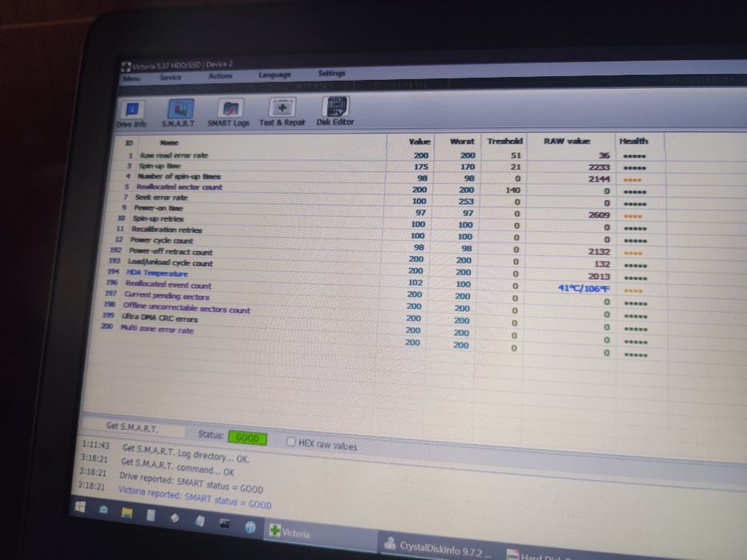Click the green GOOD status indicator
Screen dimensions: 747x560
pos(247,438)
